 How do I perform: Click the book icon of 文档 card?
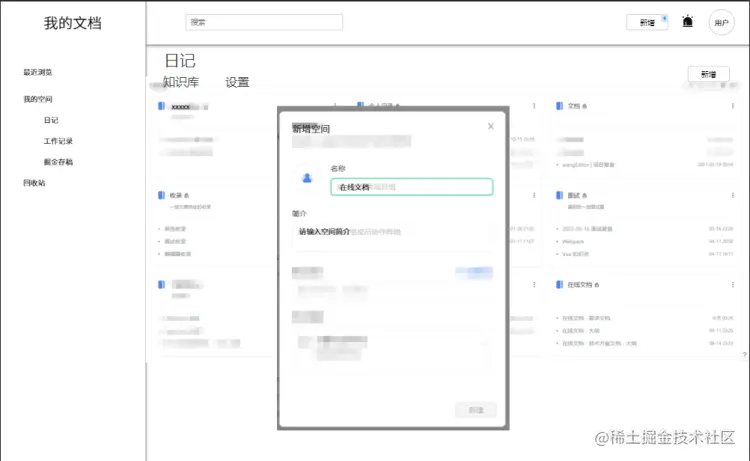pos(559,106)
